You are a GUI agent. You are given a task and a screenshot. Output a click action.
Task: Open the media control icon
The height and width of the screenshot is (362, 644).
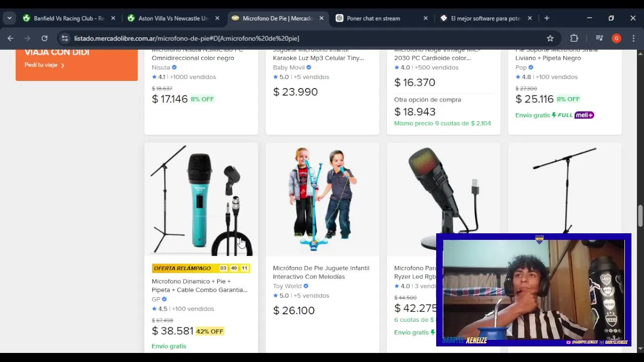(x=599, y=38)
